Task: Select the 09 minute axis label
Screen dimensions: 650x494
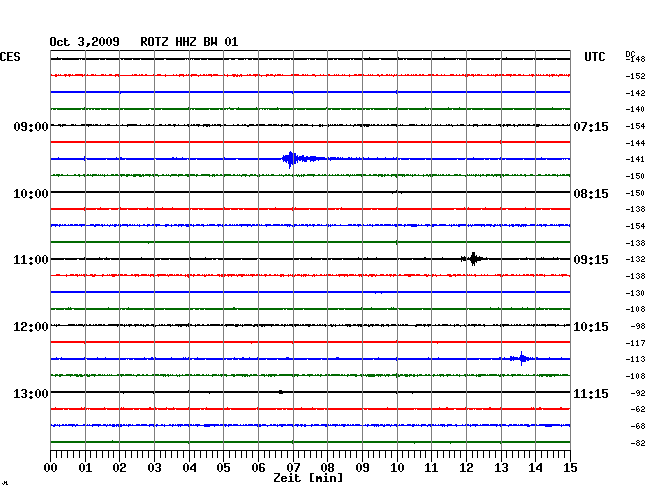Action: point(362,468)
